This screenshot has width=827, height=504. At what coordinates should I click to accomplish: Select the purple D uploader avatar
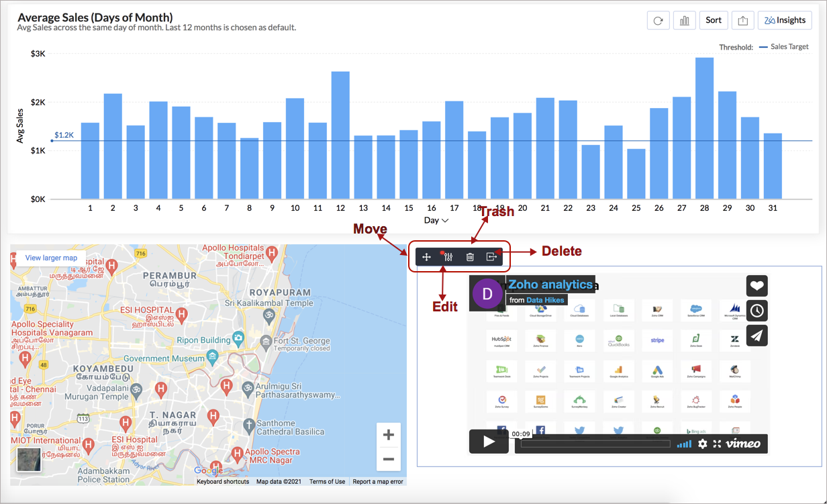[487, 293]
